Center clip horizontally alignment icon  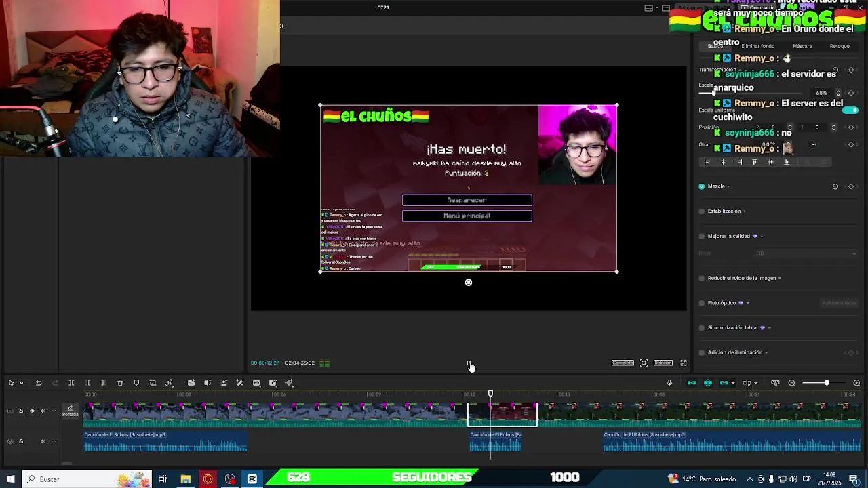723,162
